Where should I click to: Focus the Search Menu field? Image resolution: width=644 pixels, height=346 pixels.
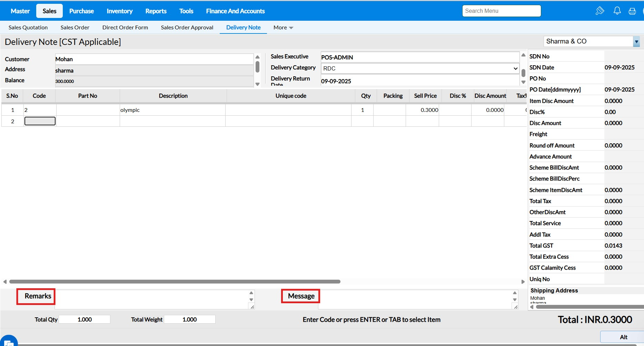tap(502, 11)
